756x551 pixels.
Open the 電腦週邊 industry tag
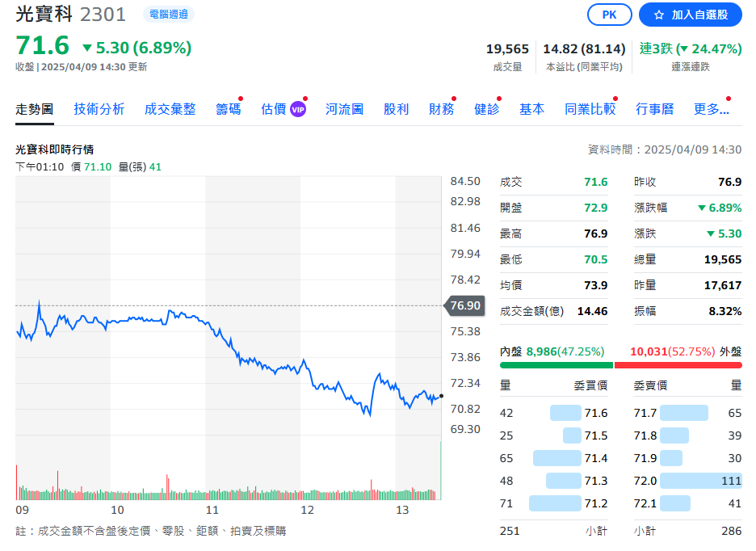click(x=169, y=15)
